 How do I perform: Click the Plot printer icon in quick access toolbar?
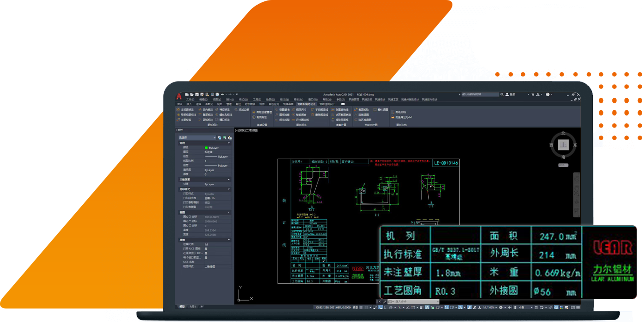(217, 94)
